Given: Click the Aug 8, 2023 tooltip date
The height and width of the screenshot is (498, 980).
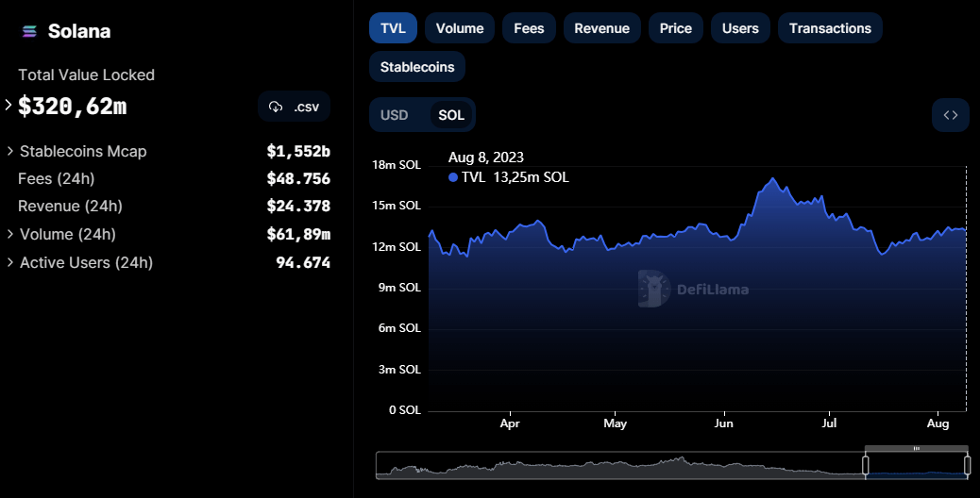Looking at the screenshot, I should (485, 158).
